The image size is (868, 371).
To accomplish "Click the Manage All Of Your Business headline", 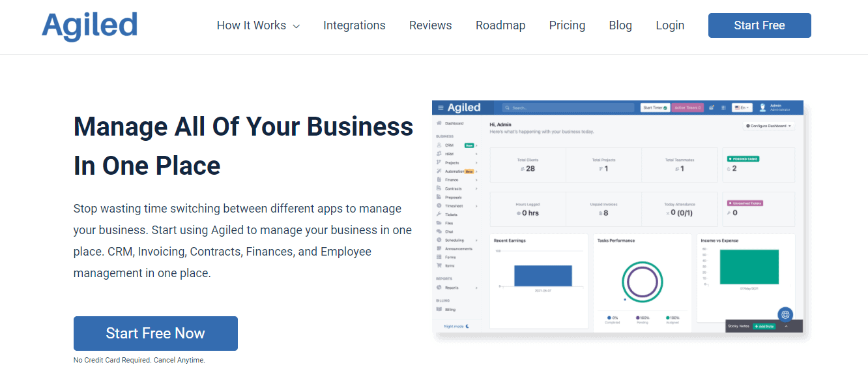I will tap(243, 146).
